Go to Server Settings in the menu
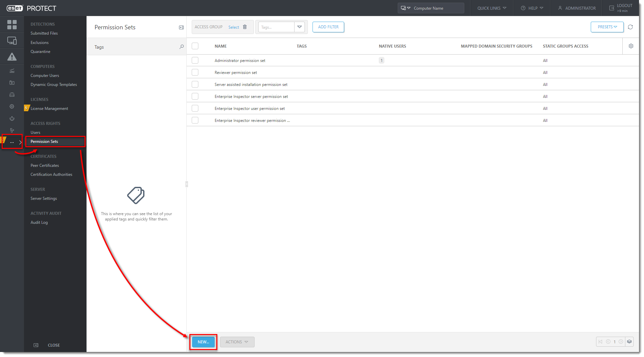644x357 pixels. (44, 198)
